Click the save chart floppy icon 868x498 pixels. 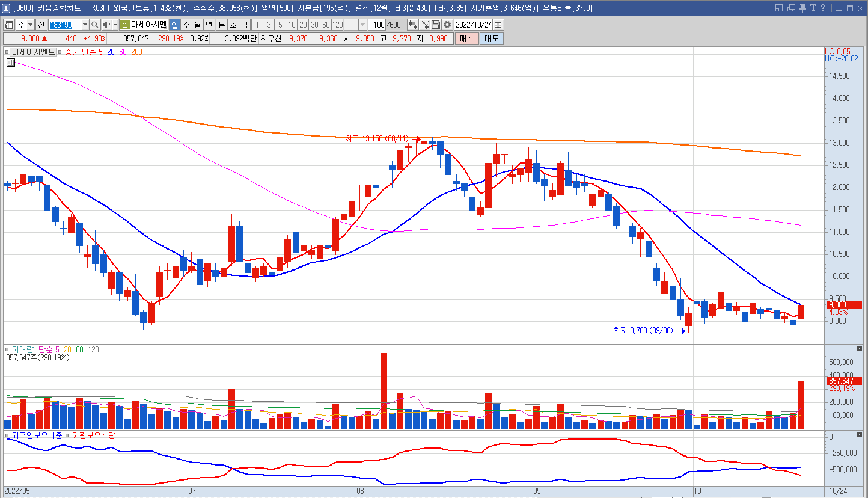pos(436,25)
